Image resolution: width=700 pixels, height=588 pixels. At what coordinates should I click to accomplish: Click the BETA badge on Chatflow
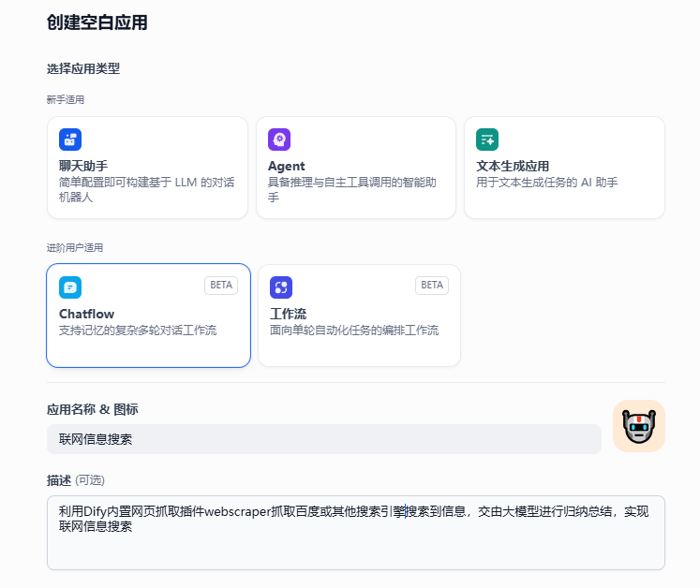221,286
